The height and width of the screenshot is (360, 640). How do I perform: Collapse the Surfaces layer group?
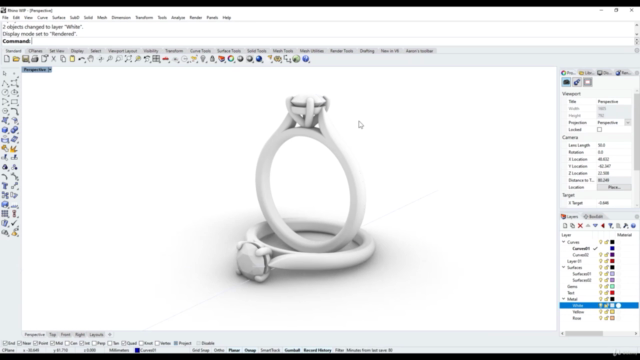tap(564, 267)
